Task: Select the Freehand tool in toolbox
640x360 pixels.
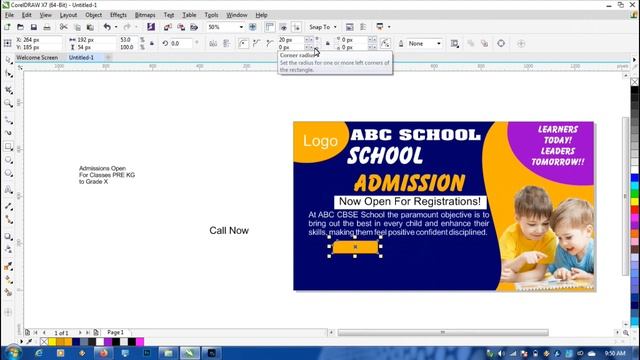Action: tap(8, 119)
